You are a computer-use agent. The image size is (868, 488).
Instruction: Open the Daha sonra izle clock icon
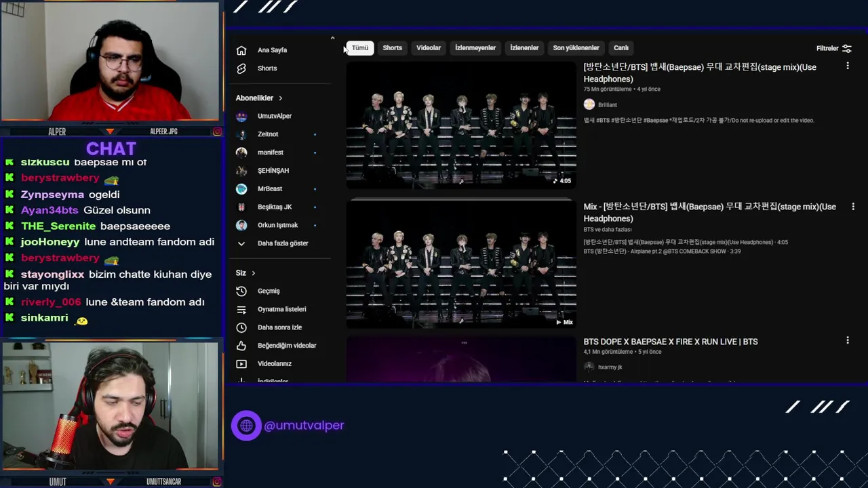(x=241, y=327)
